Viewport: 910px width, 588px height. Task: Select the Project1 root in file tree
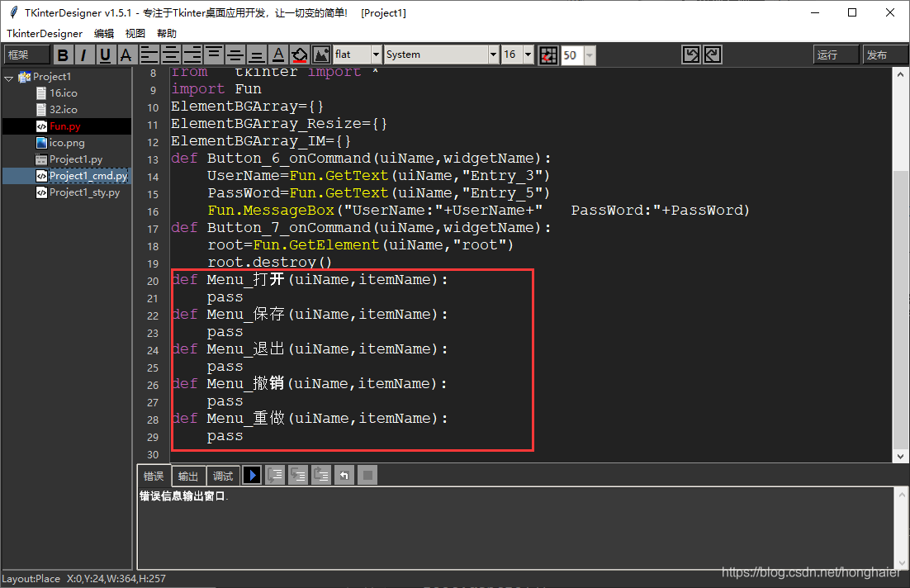pos(52,77)
